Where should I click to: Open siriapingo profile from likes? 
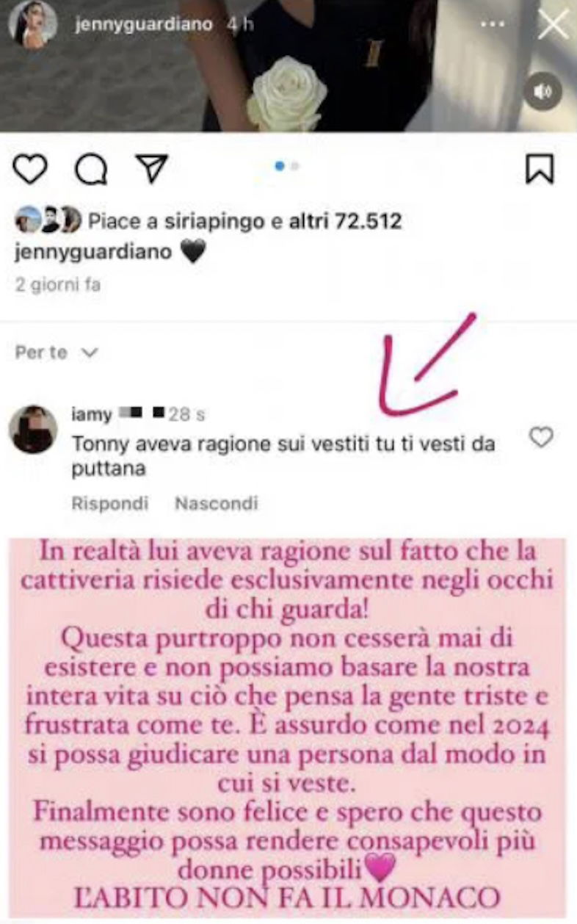pyautogui.click(x=214, y=222)
